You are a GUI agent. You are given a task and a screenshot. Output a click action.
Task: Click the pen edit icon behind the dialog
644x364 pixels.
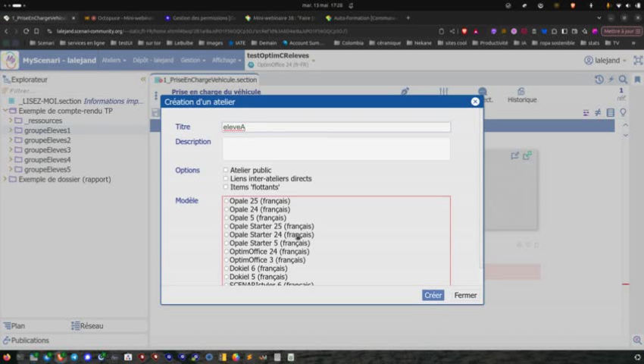pos(405,91)
